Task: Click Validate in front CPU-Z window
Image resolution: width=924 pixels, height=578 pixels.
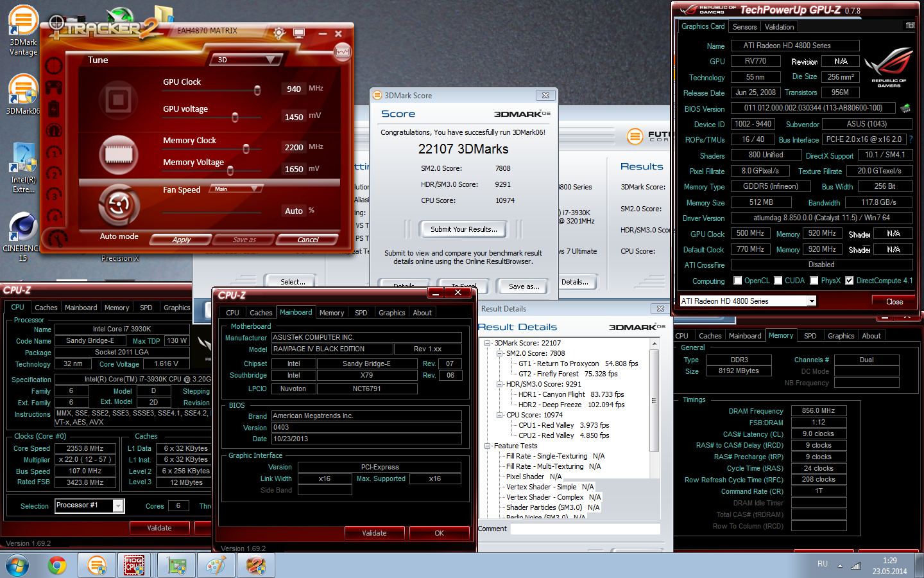Action: (x=374, y=533)
